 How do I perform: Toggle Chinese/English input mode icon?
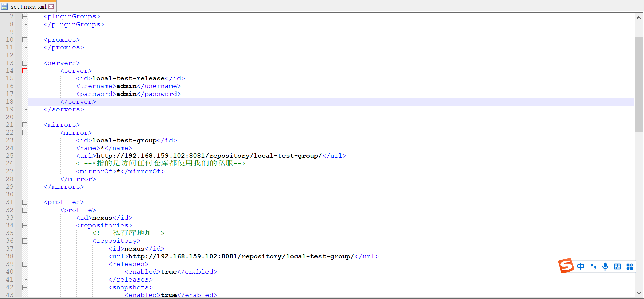point(581,267)
